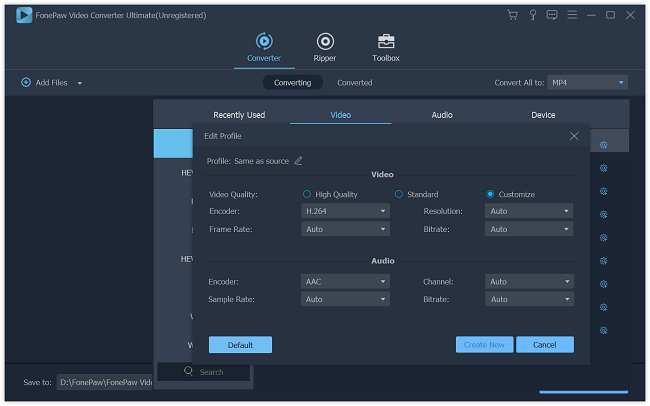Select the High Quality radio button
Image resolution: width=650 pixels, height=406 pixels.
click(307, 194)
